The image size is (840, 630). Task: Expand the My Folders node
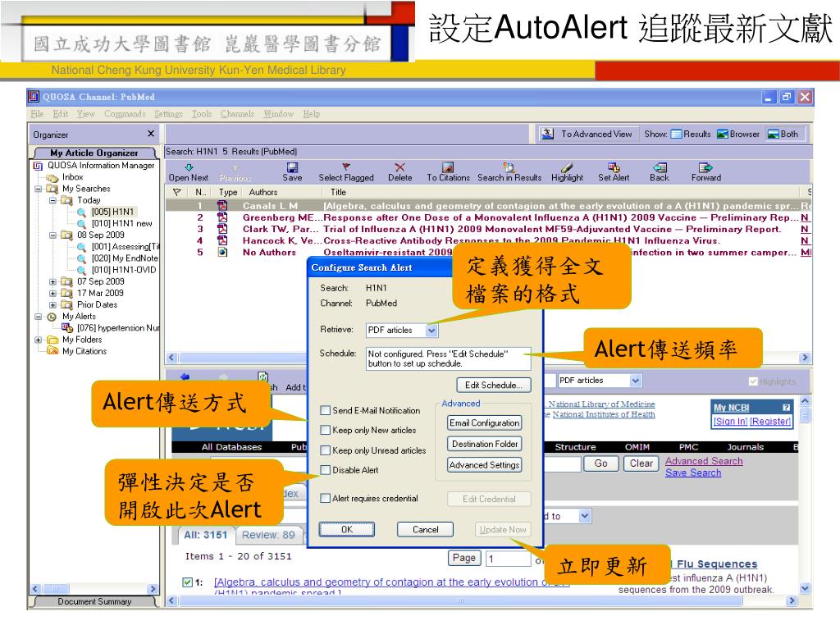(38, 340)
